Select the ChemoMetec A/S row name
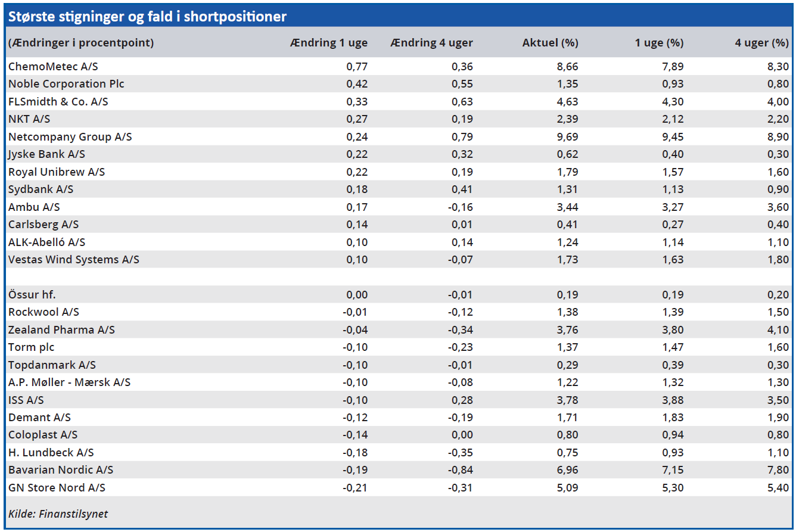Screen dimensions: 796x532 53,67
